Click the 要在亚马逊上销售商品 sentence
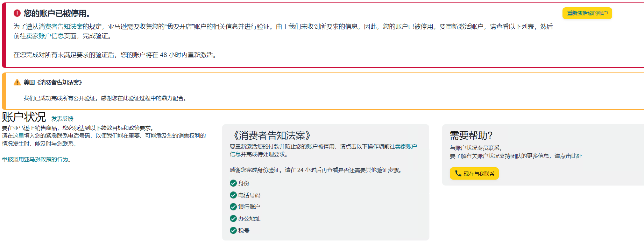The height and width of the screenshot is (244, 644). tap(78, 128)
